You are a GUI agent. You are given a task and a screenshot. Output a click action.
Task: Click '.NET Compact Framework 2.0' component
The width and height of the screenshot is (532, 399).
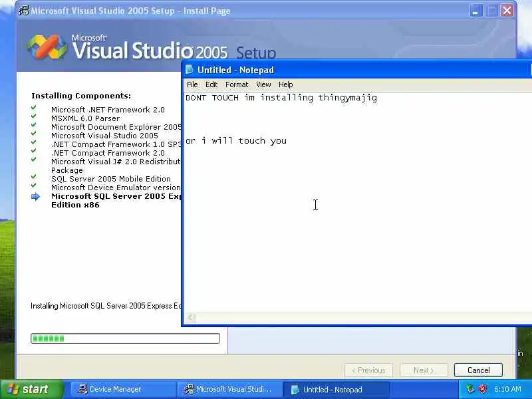coord(108,153)
